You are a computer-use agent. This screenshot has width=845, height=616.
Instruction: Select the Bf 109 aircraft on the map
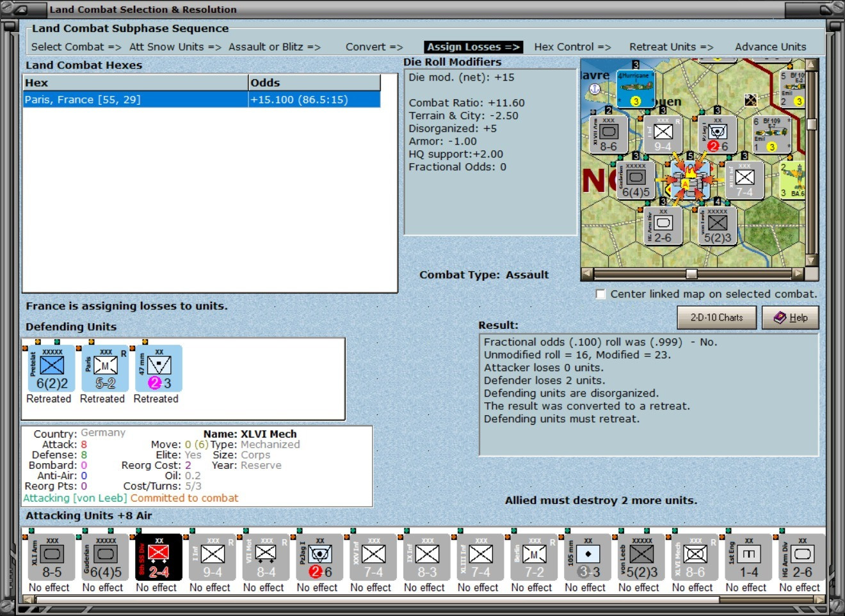771,134
